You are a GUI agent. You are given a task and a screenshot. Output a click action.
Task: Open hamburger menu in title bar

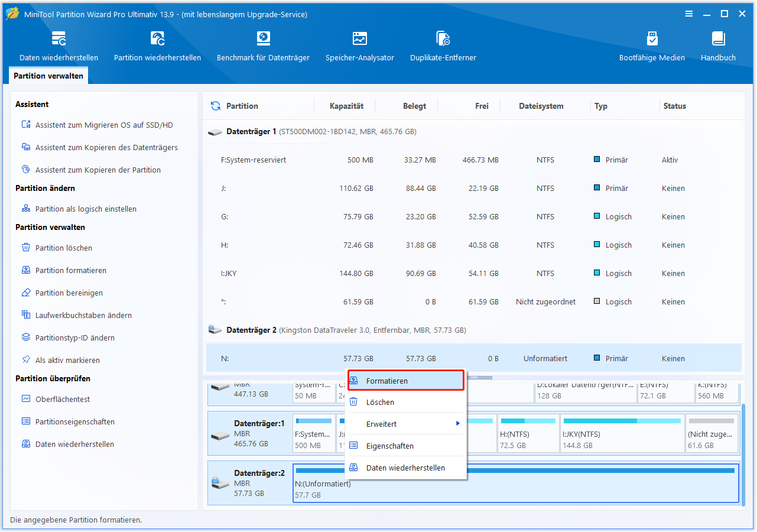pos(689,14)
